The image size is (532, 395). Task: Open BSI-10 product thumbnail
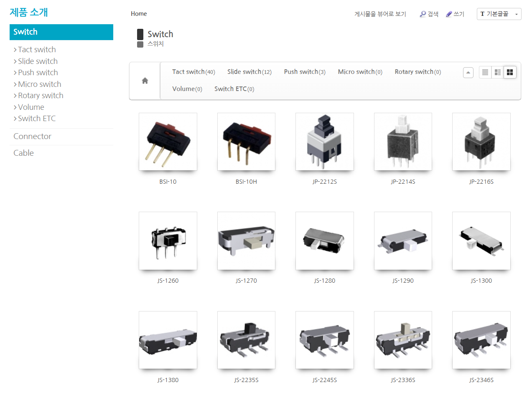point(168,142)
